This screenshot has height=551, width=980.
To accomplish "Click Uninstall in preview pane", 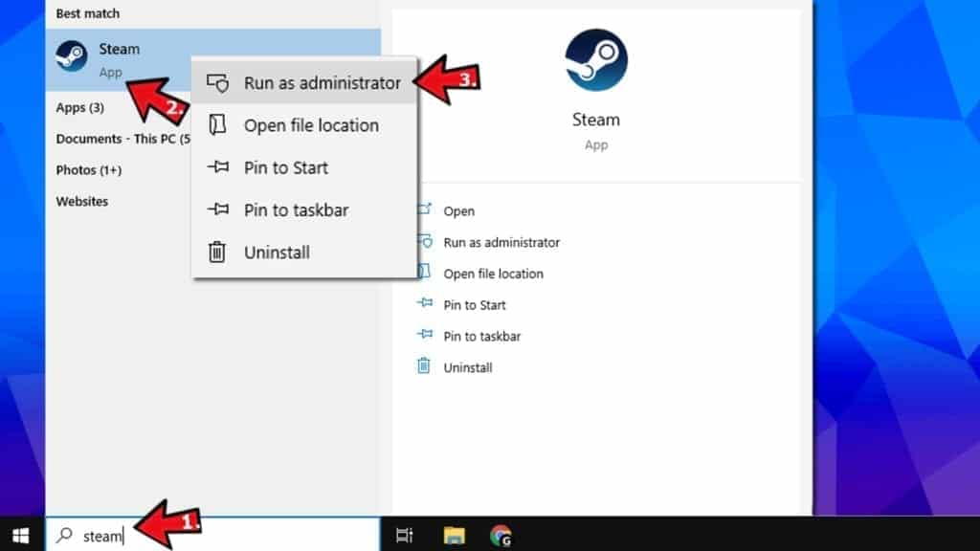I will [x=467, y=367].
